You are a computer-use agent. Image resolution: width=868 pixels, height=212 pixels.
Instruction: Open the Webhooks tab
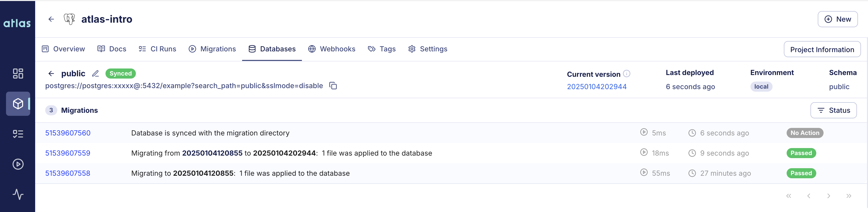point(332,49)
